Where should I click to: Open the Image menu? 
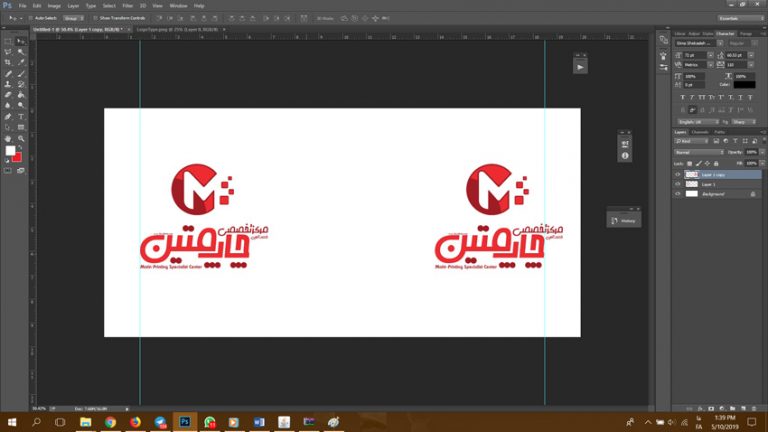click(54, 6)
